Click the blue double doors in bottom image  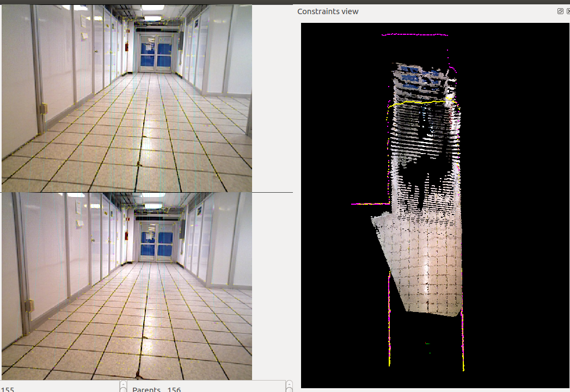[x=155, y=242]
